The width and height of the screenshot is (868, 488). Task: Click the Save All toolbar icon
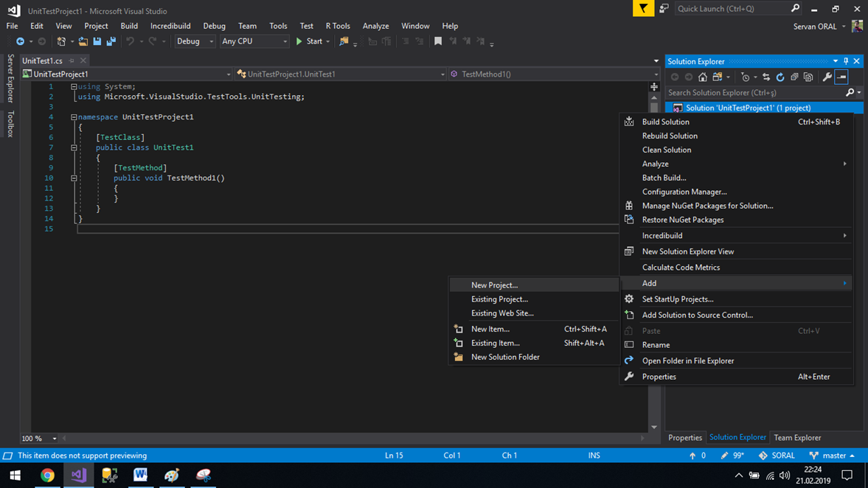[x=111, y=41]
